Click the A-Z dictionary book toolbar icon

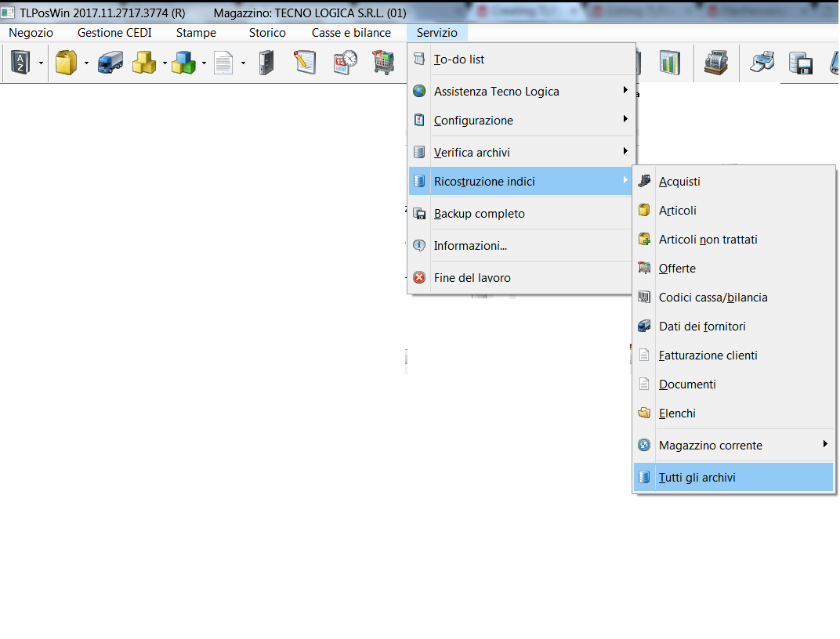pos(20,63)
